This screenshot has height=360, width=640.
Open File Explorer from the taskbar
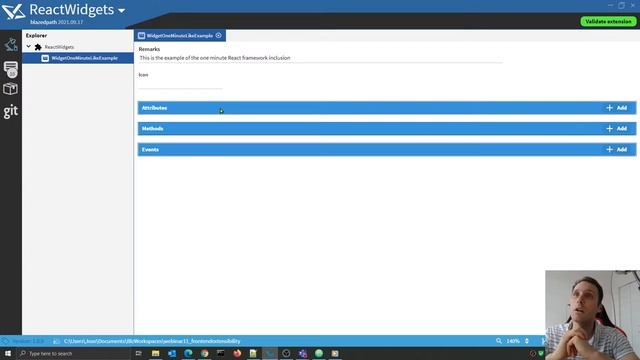pyautogui.click(x=156, y=353)
